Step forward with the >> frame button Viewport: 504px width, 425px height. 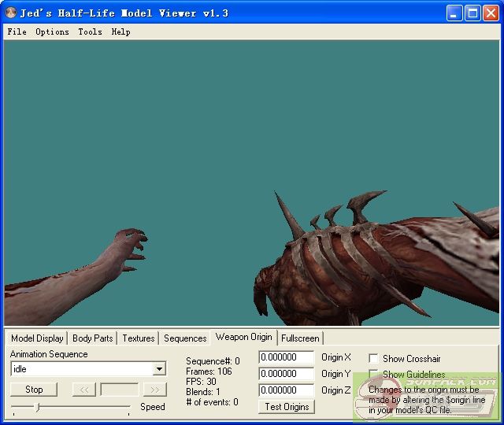coord(154,390)
